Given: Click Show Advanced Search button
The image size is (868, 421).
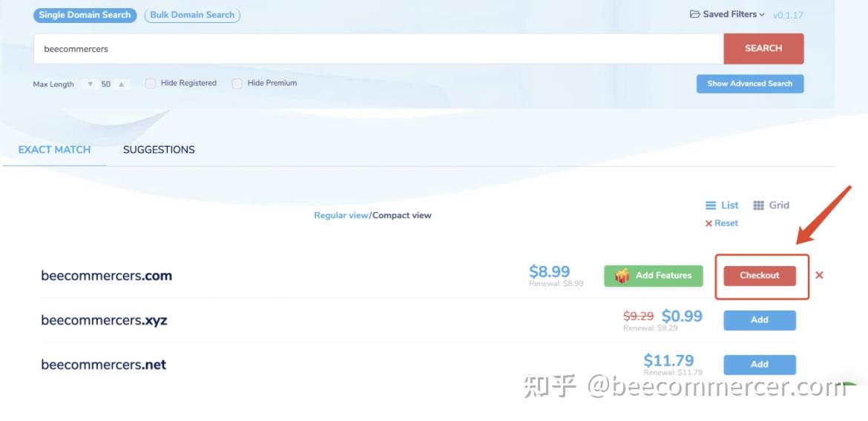Looking at the screenshot, I should (x=749, y=84).
